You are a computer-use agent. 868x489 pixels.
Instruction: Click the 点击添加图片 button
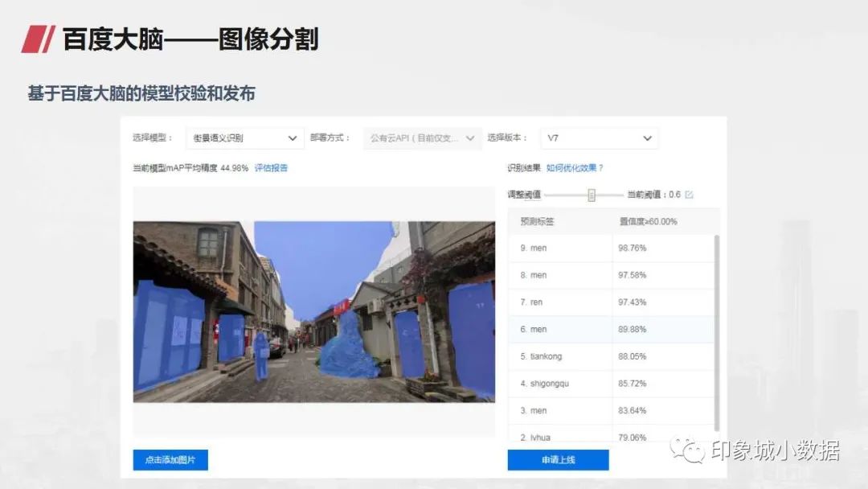(x=170, y=460)
